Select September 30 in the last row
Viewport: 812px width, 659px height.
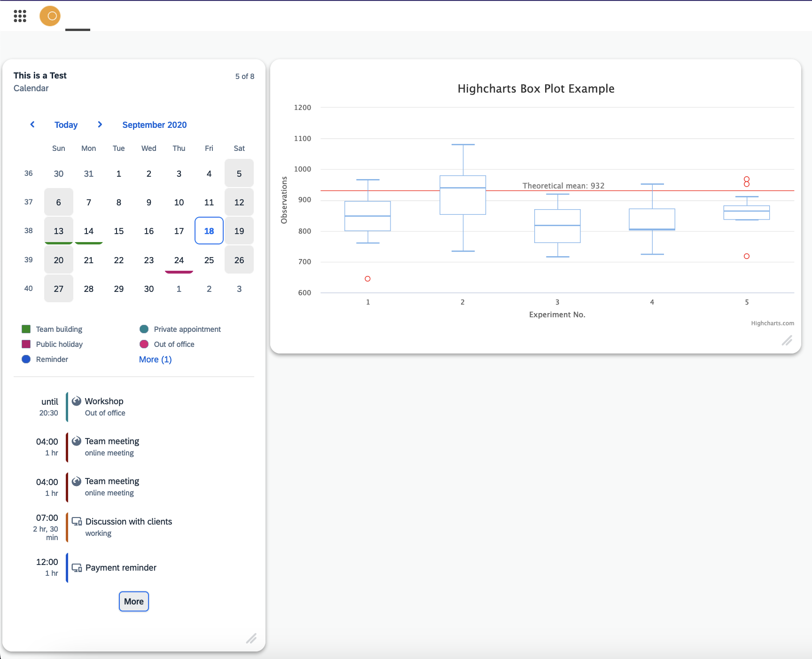[x=149, y=289]
